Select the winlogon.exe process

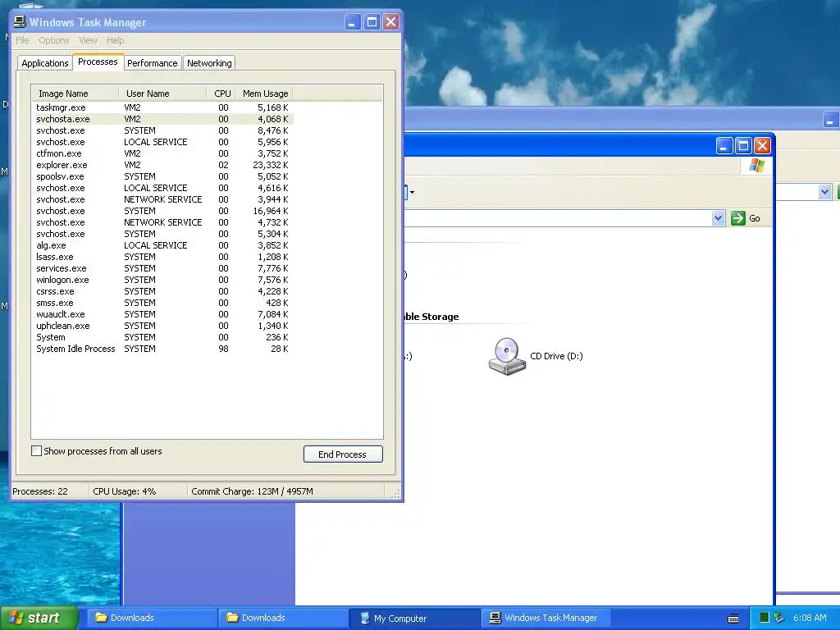pyautogui.click(x=162, y=281)
